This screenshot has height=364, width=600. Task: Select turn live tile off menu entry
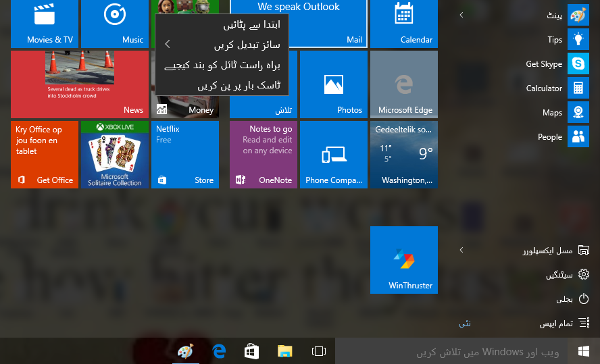(222, 65)
